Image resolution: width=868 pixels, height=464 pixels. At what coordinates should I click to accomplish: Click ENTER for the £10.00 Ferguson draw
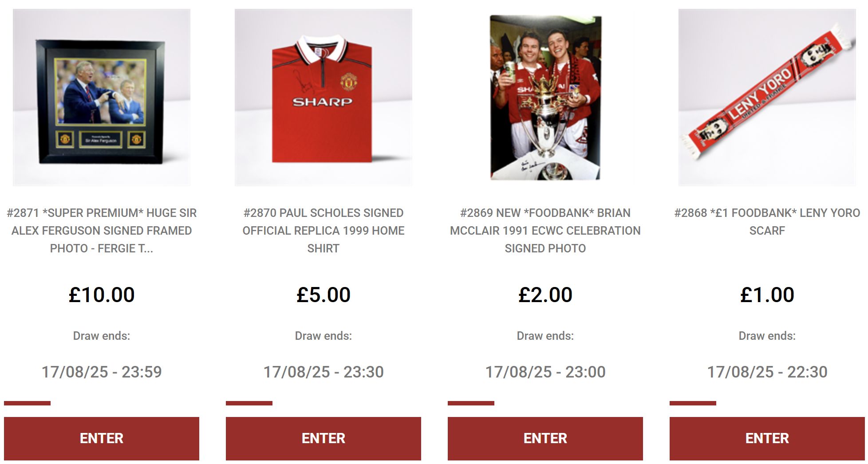pos(102,438)
